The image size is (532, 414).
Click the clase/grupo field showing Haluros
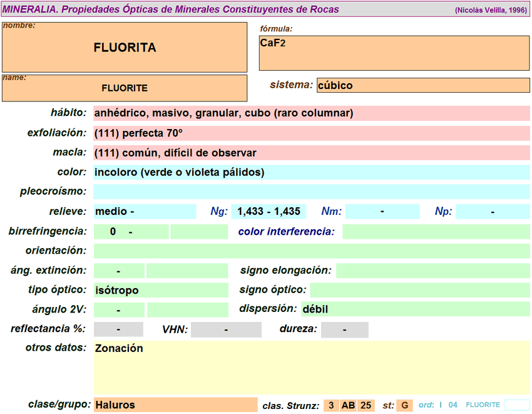[175, 405]
